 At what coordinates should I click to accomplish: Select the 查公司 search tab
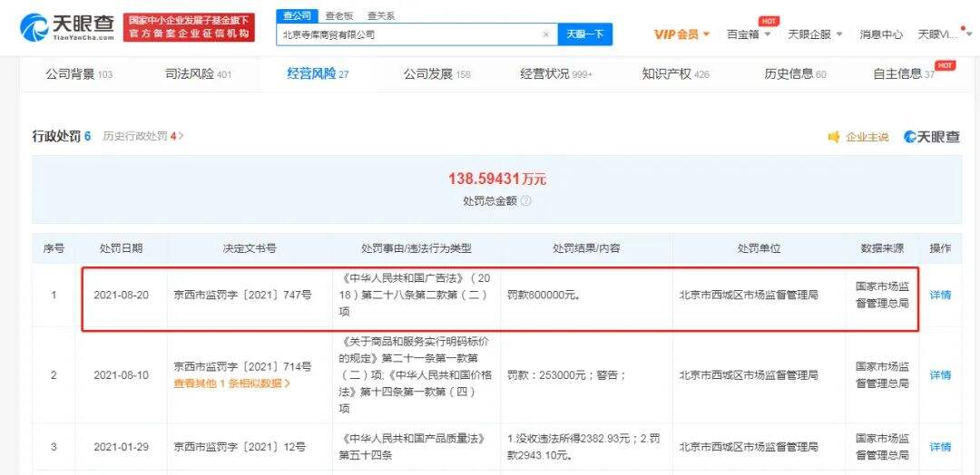297,16
